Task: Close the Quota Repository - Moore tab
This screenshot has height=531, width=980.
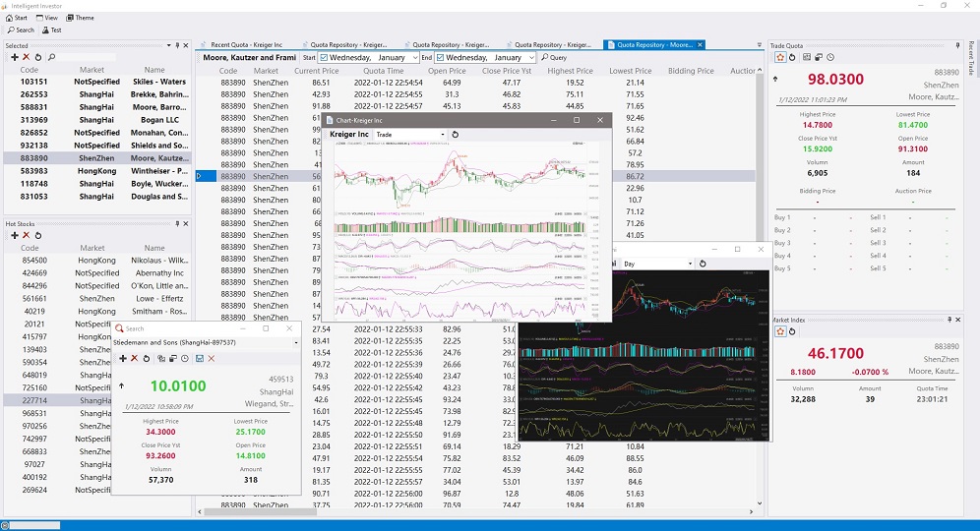Action: (700, 45)
